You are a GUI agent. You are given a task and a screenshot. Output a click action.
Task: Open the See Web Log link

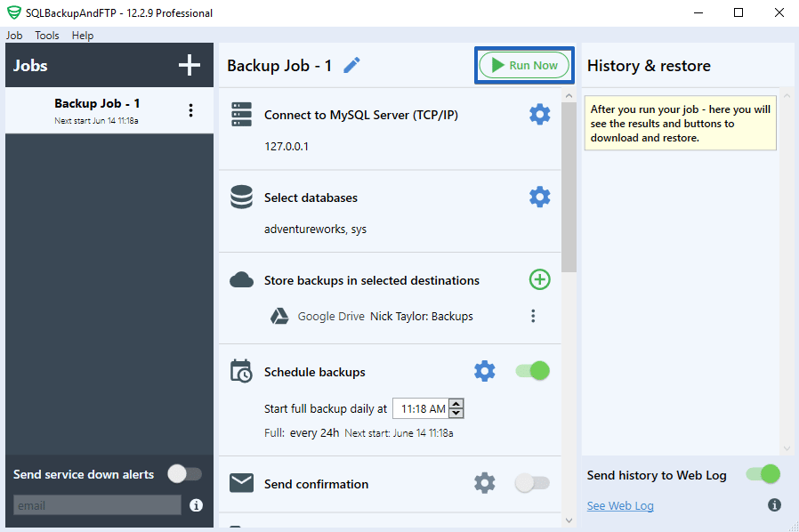620,505
